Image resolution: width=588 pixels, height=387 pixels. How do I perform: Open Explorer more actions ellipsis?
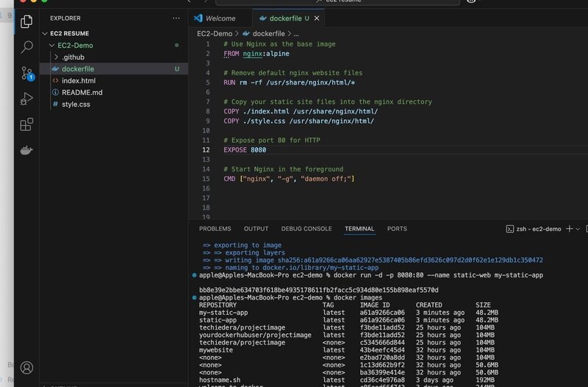[176, 18]
